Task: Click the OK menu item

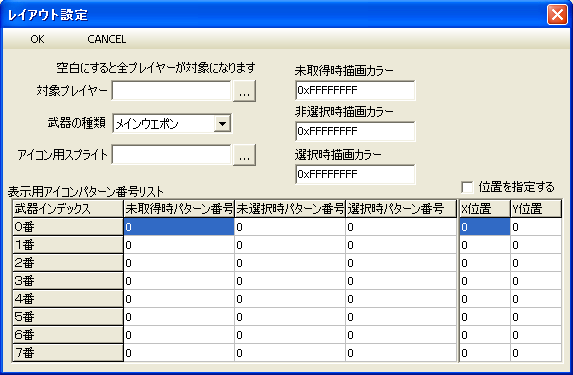Action: 37,39
